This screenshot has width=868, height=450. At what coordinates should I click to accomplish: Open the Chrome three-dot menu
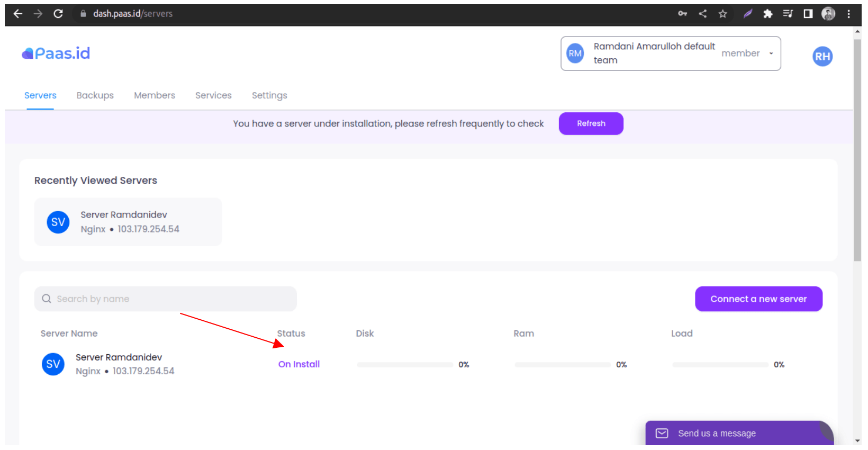coord(849,14)
